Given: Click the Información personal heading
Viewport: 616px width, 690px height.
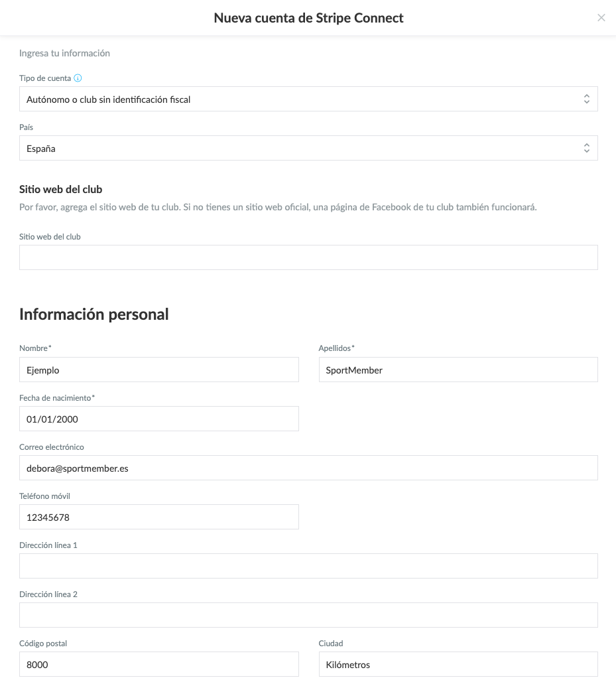Looking at the screenshot, I should click(x=93, y=314).
